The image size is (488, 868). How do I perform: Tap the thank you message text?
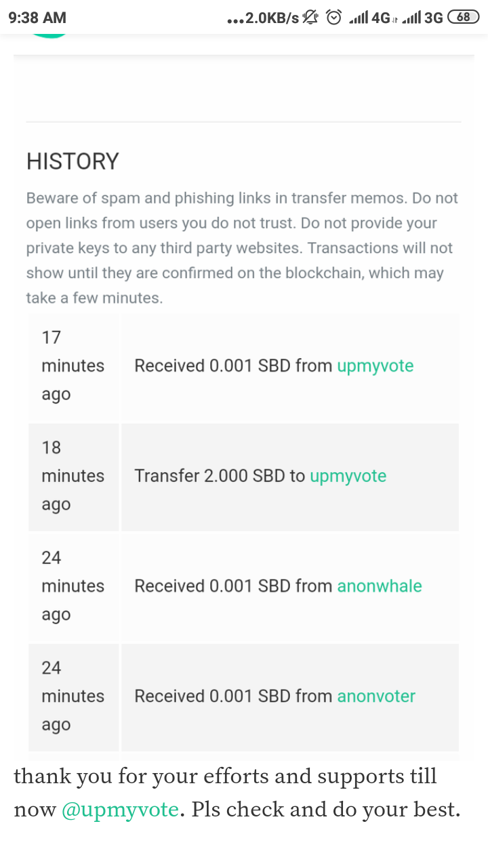225,776
